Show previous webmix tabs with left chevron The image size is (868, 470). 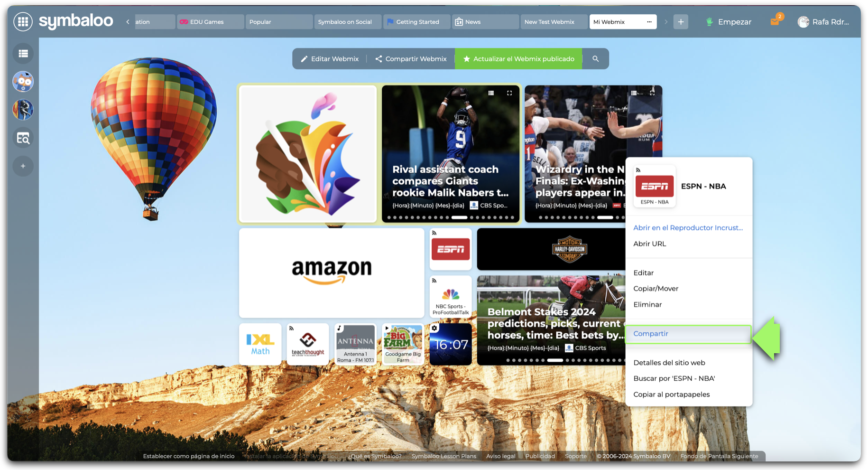click(128, 22)
